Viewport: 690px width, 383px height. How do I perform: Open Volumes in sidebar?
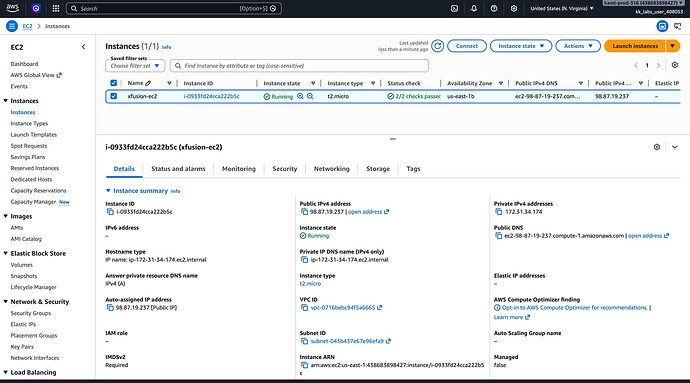tap(22, 265)
